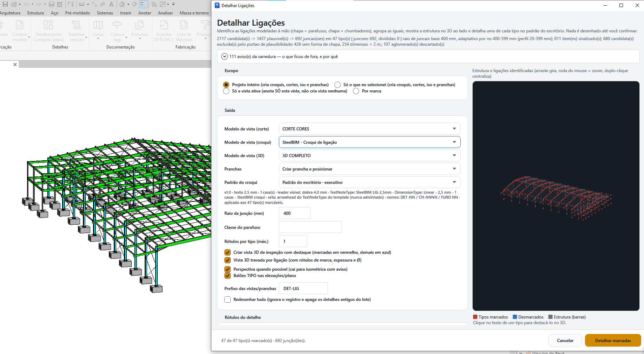Image resolution: width=644 pixels, height=354 pixels.
Task: Click the 'Detalhar marcadas' button
Action: click(613, 340)
